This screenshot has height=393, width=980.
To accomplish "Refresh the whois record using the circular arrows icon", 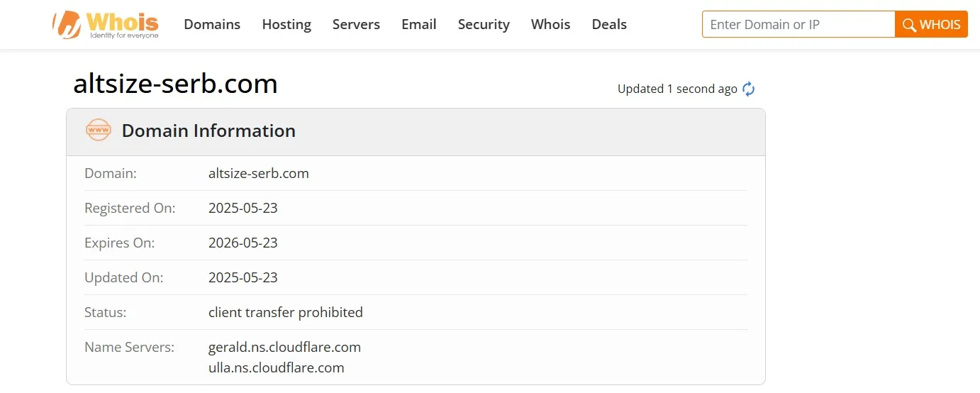I will 749,89.
